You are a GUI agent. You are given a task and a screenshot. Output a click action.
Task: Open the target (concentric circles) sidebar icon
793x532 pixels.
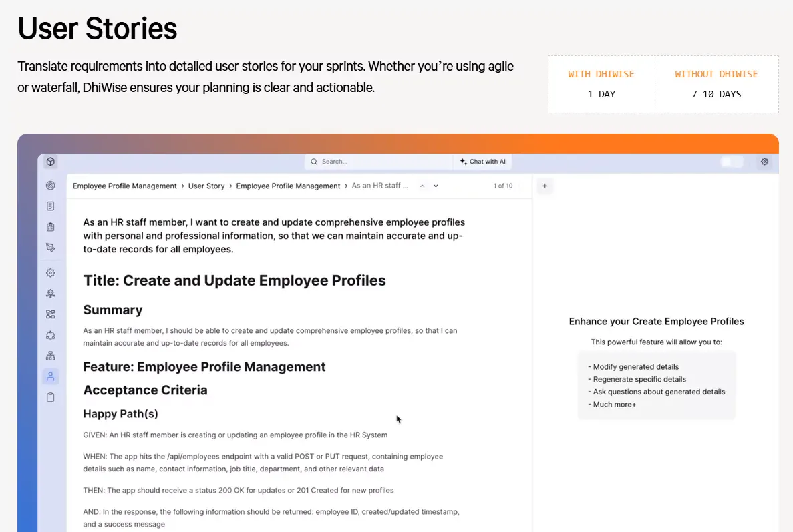click(x=51, y=186)
